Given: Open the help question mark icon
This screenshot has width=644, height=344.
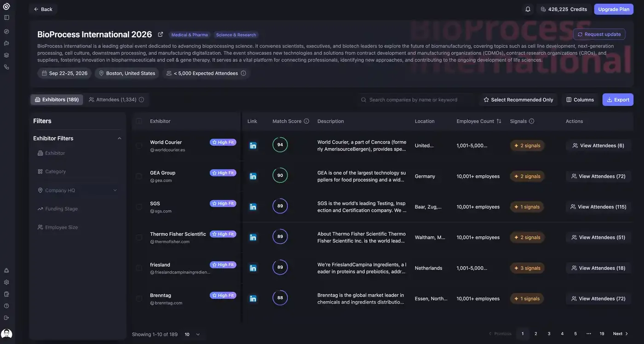Looking at the screenshot, I should coord(6,306).
